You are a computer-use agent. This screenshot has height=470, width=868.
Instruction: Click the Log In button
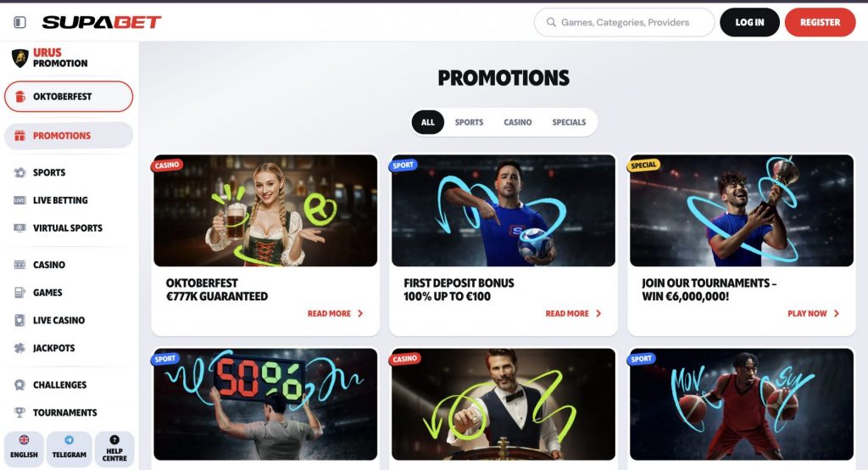point(749,22)
